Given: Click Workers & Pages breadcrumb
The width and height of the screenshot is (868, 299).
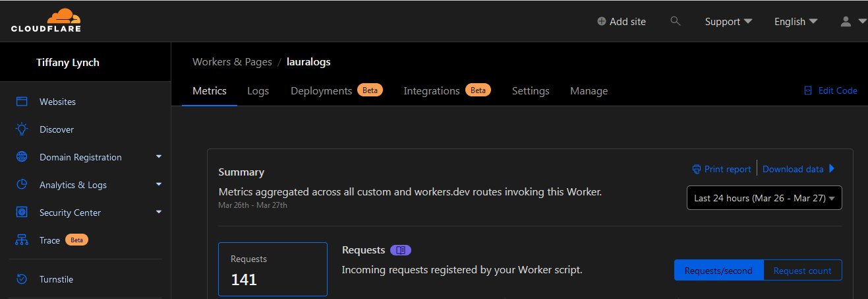Looking at the screenshot, I should [x=232, y=62].
